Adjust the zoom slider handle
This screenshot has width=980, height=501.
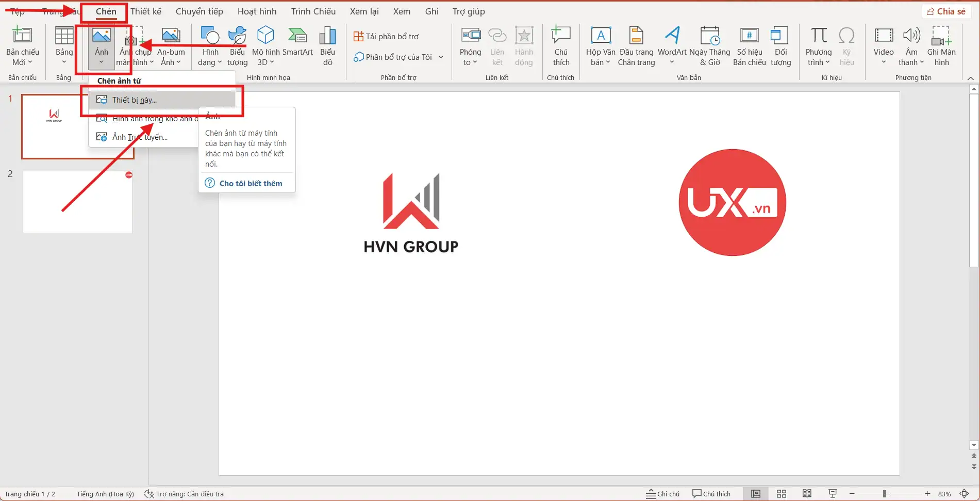tap(884, 494)
